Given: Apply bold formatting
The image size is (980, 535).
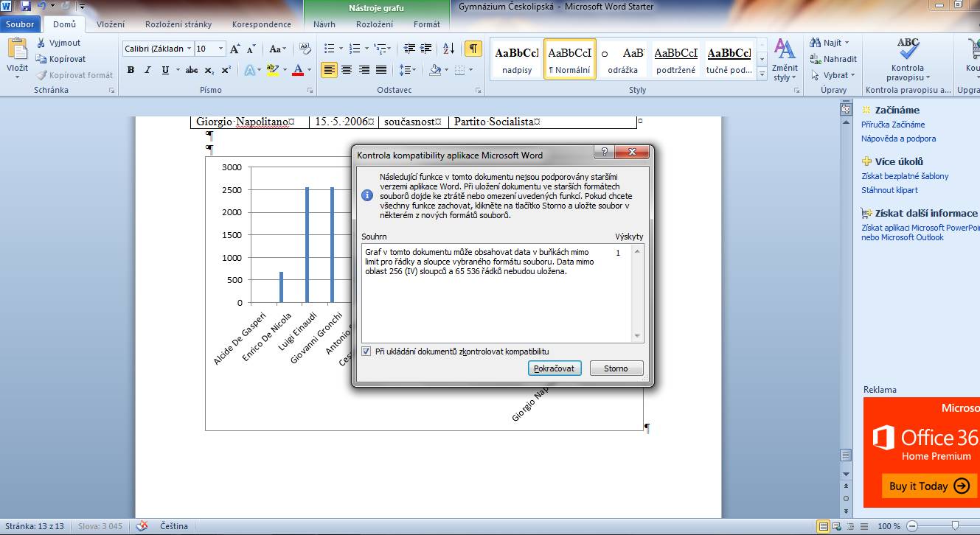Looking at the screenshot, I should 131,70.
